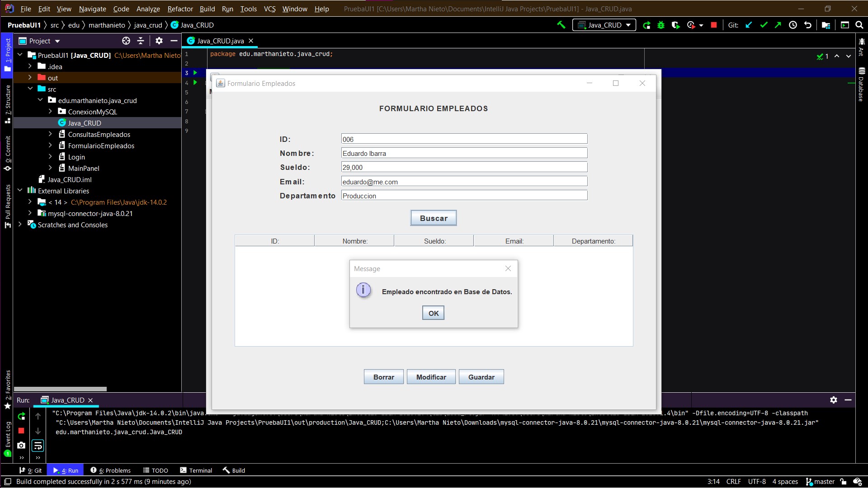The height and width of the screenshot is (488, 868).
Task: Run the Java_CRUD application in debug mode
Action: point(661,25)
